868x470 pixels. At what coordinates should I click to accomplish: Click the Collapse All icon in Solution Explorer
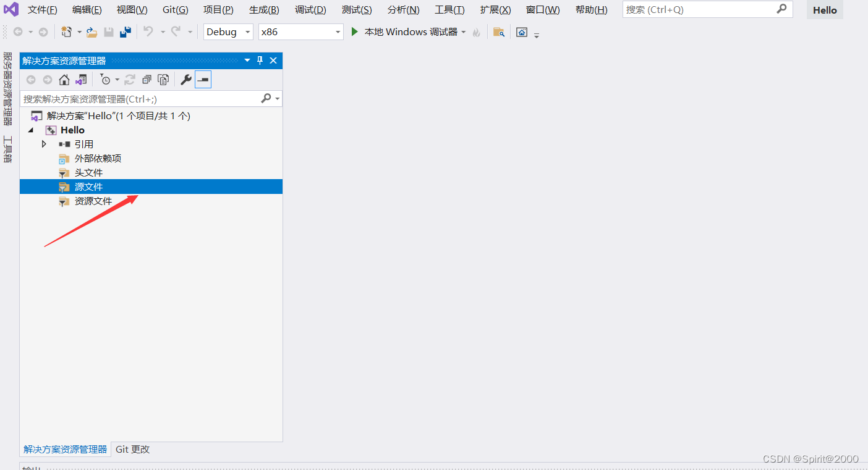click(x=147, y=80)
